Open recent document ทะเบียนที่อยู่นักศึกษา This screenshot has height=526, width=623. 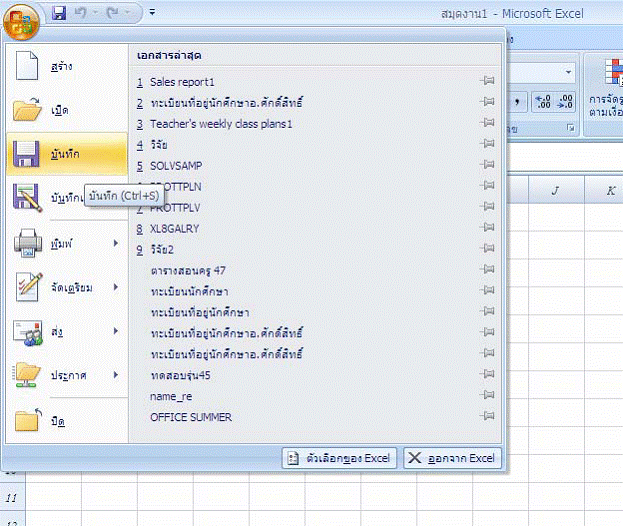(315, 312)
